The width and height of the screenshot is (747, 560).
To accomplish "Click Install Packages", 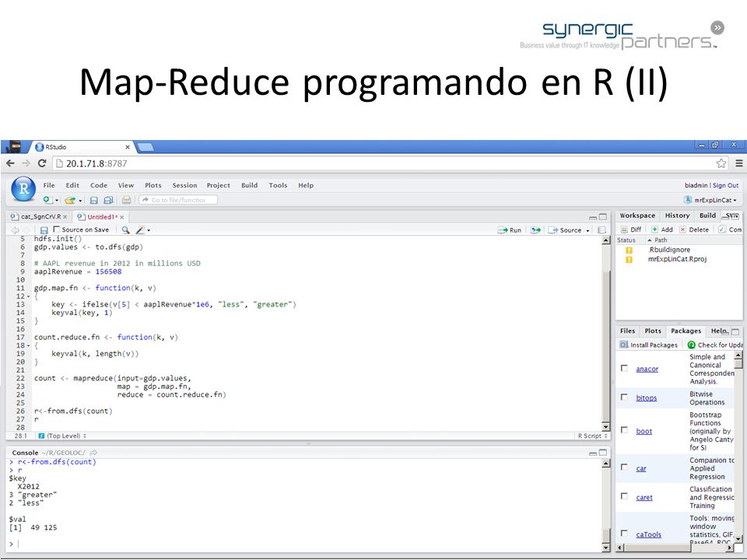I will point(649,345).
